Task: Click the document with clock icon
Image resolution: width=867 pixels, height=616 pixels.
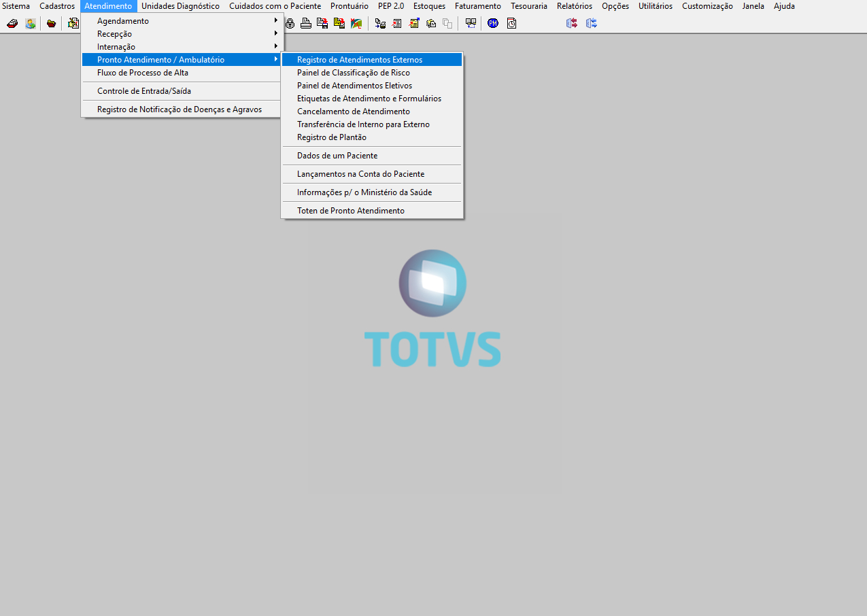Action: (x=511, y=23)
